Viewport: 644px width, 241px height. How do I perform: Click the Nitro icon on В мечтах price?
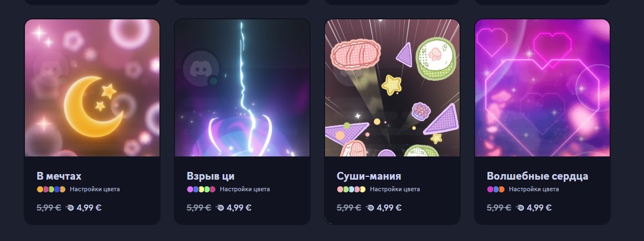pyautogui.click(x=70, y=208)
